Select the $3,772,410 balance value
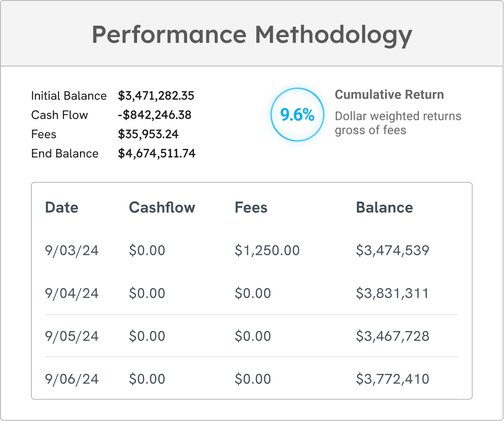Image resolution: width=504 pixels, height=421 pixels. (392, 379)
